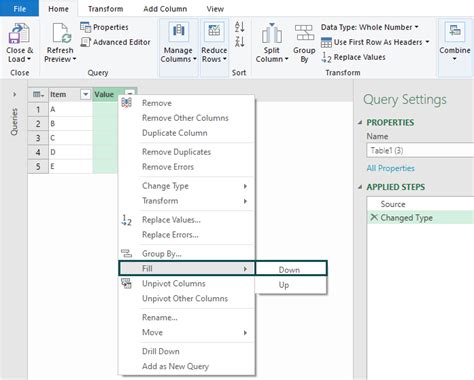The image size is (474, 380).
Task: Switch to the Add Column tab
Action: [x=165, y=9]
